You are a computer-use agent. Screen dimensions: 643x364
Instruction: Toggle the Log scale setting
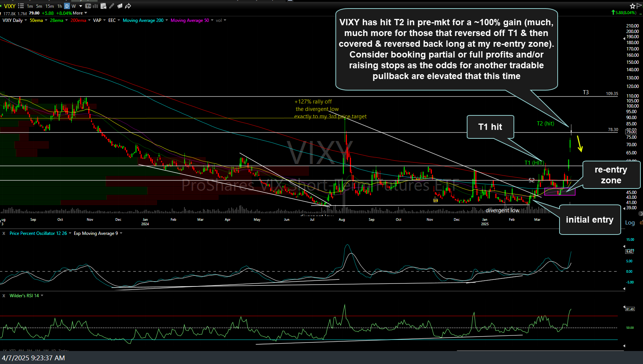pyautogui.click(x=630, y=223)
